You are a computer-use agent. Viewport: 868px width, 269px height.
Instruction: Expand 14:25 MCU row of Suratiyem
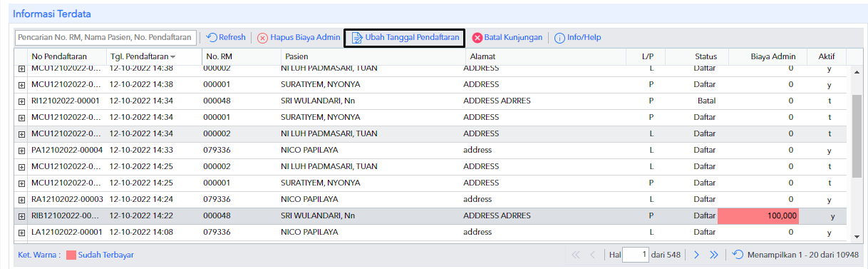coord(21,183)
